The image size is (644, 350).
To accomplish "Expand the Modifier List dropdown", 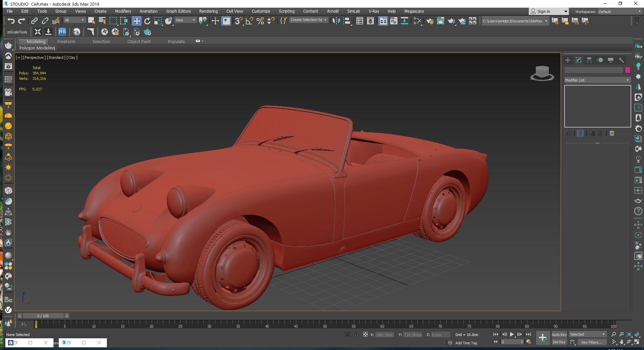I will [x=597, y=80].
